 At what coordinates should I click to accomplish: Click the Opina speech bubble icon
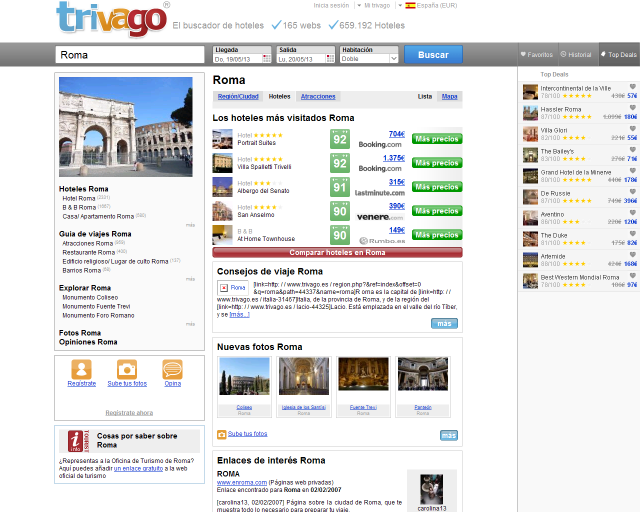click(x=172, y=370)
